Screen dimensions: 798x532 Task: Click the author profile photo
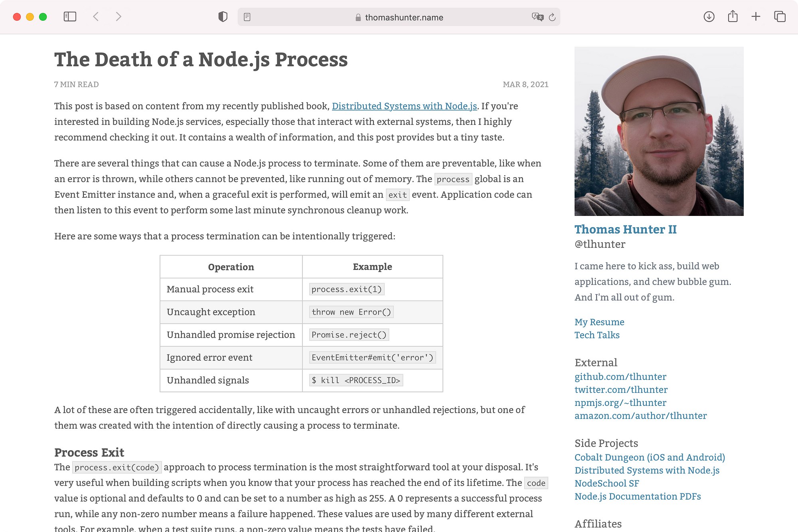click(659, 131)
